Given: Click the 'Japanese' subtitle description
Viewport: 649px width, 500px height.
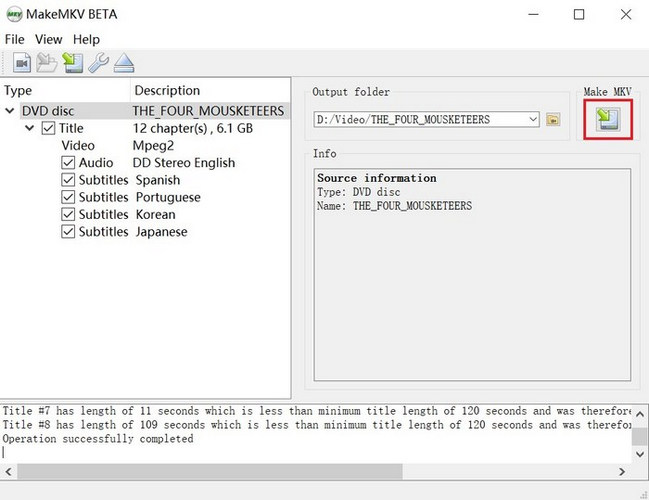Looking at the screenshot, I should point(161,232).
